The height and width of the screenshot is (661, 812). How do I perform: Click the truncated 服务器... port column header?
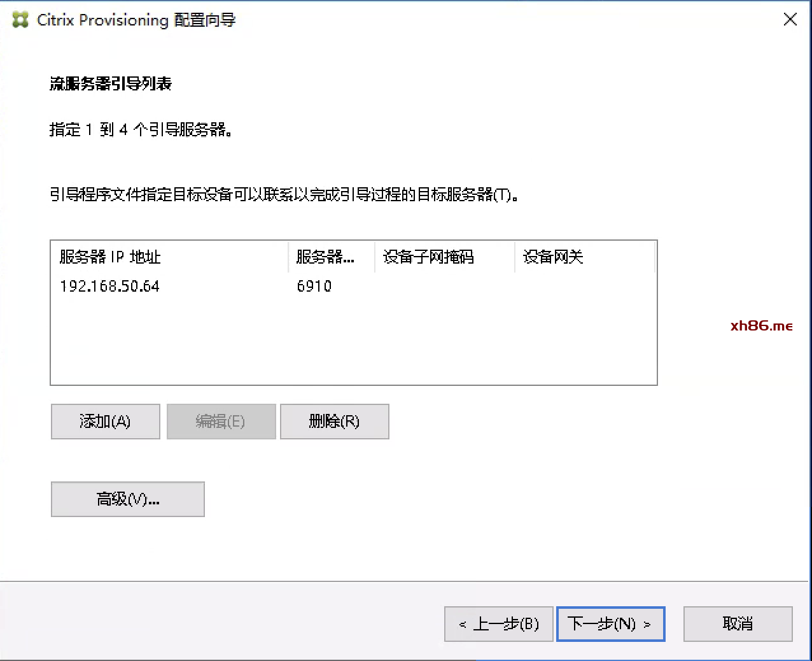331,257
